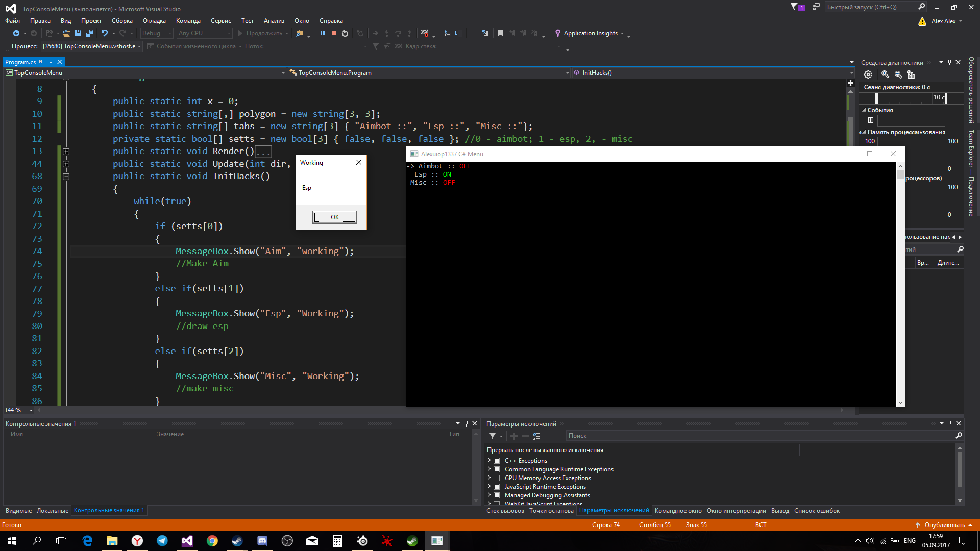Open the Visual Studio taskbar icon
Image resolution: width=980 pixels, height=551 pixels.
[x=187, y=541]
